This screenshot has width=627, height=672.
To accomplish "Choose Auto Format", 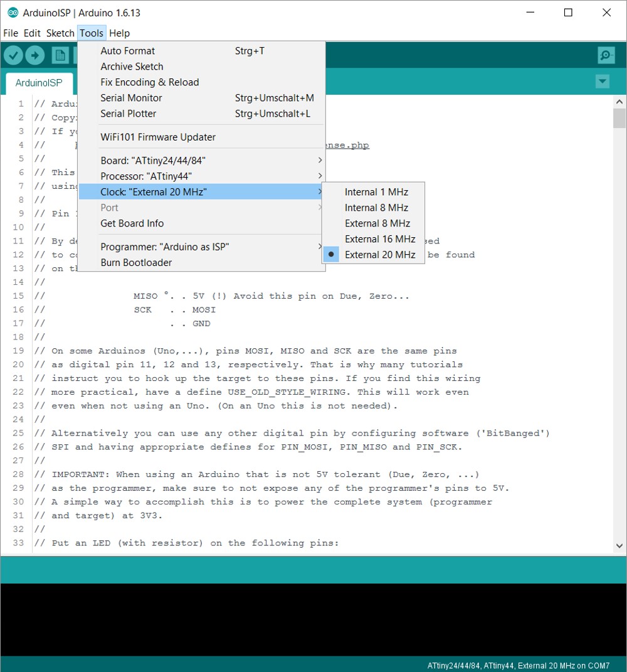I will [x=201, y=51].
